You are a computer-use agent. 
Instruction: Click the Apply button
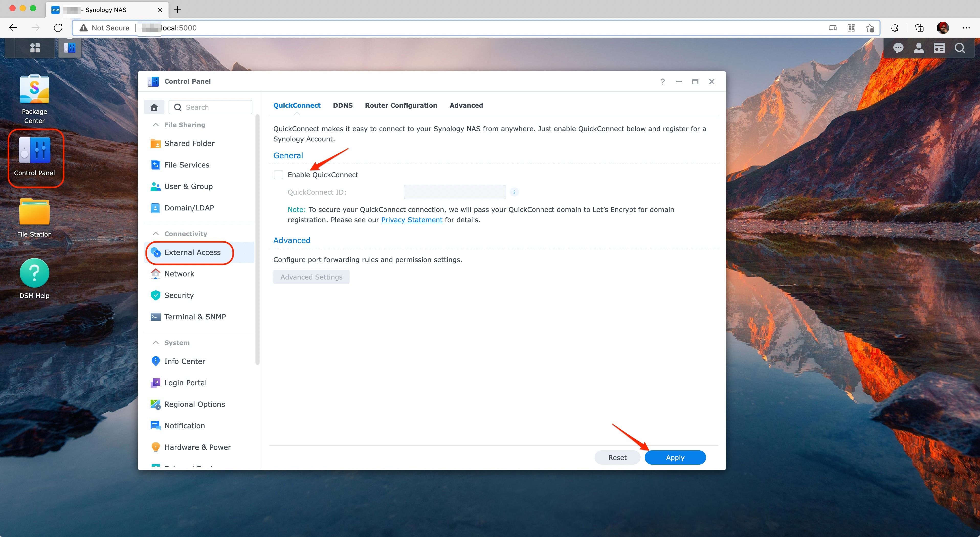[x=674, y=457]
